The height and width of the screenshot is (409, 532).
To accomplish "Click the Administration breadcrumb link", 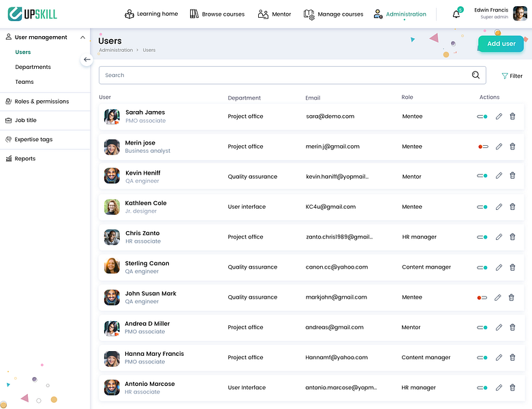I will pos(116,50).
